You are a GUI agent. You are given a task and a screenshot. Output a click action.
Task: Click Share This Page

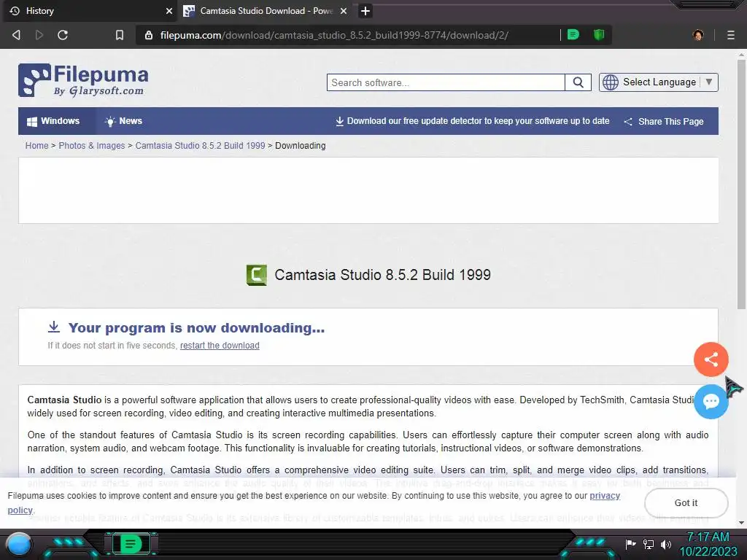(x=664, y=122)
